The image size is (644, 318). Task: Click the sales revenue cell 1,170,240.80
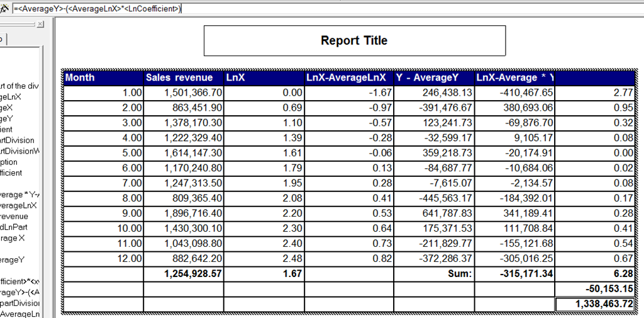[x=183, y=168]
